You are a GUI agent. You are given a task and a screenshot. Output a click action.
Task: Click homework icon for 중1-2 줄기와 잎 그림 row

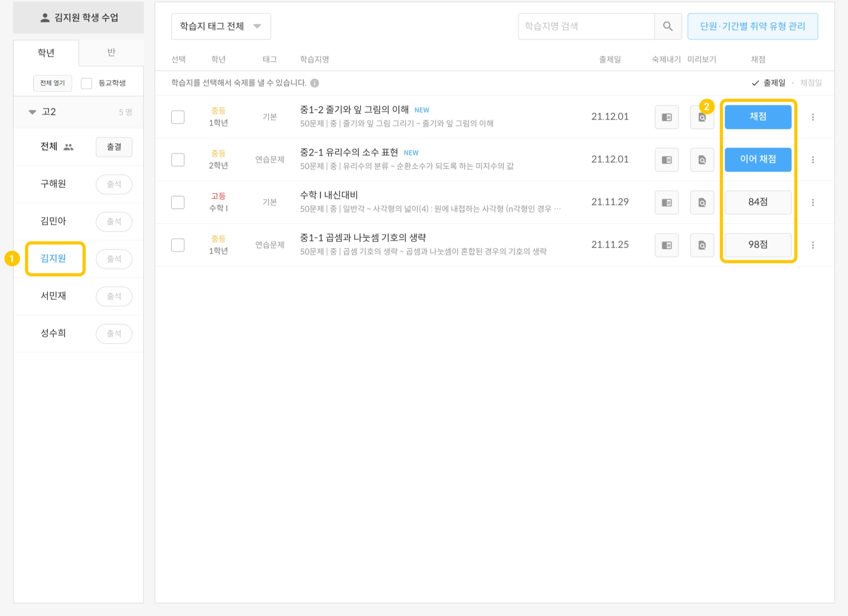coord(667,117)
